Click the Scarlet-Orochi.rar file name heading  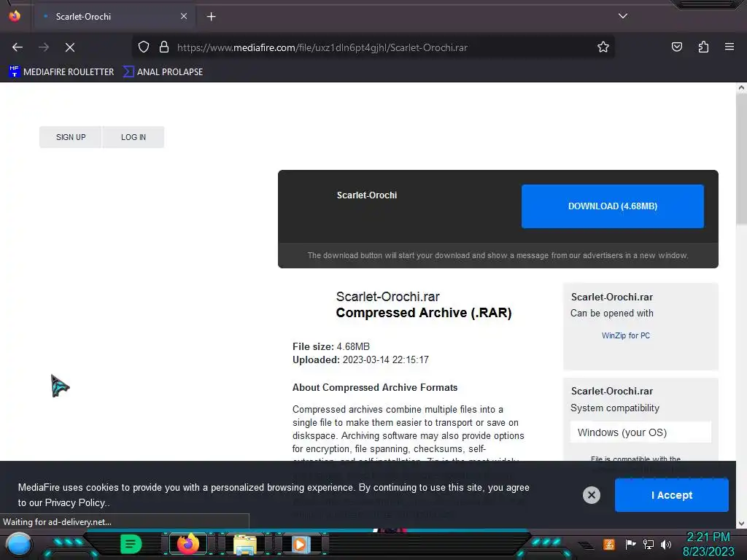point(388,297)
